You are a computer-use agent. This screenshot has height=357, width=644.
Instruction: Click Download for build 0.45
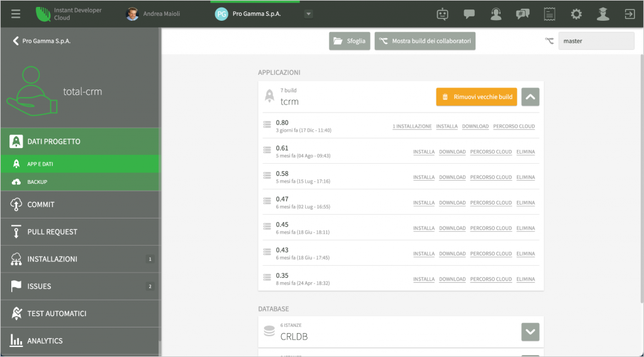[452, 229]
